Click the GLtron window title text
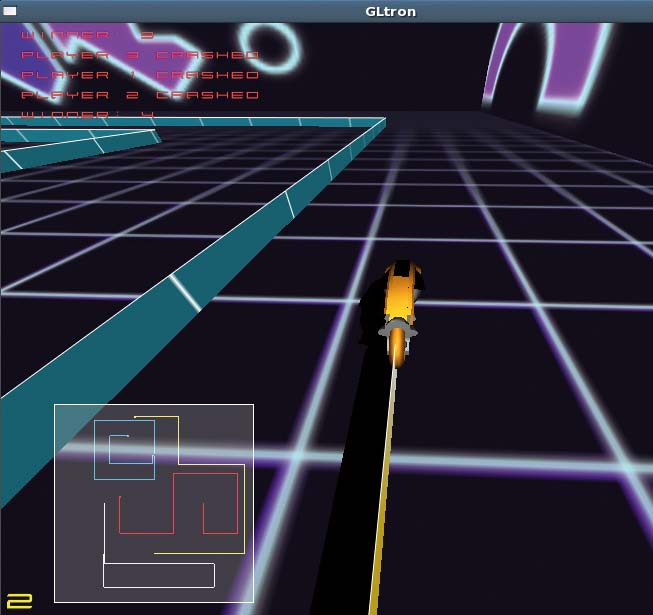The image size is (653, 615). coord(390,12)
